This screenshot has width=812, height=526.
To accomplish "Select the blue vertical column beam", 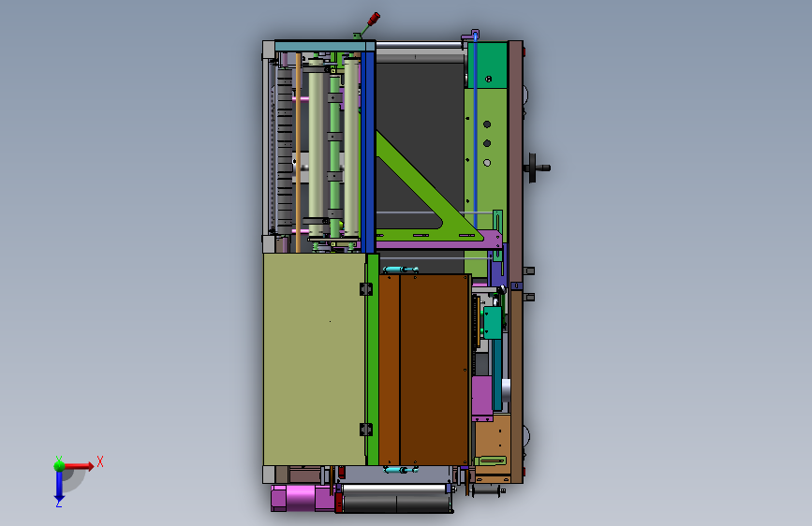I will (x=368, y=152).
